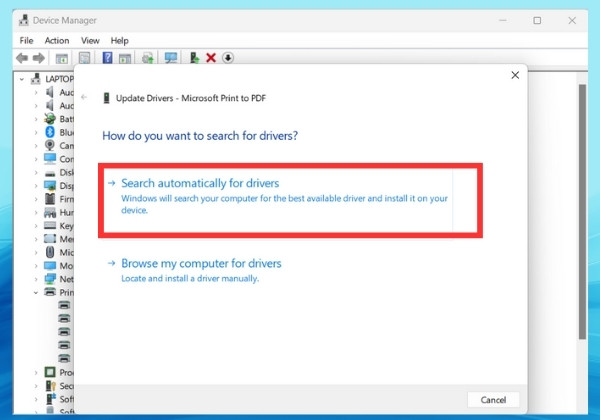The height and width of the screenshot is (420, 600).
Task: Expand the Keyboards node
Action: click(x=36, y=226)
